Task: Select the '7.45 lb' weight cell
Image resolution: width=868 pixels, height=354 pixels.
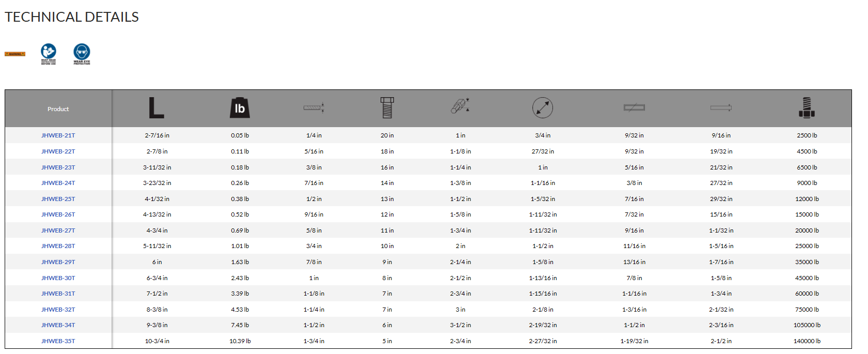Action: [240, 325]
